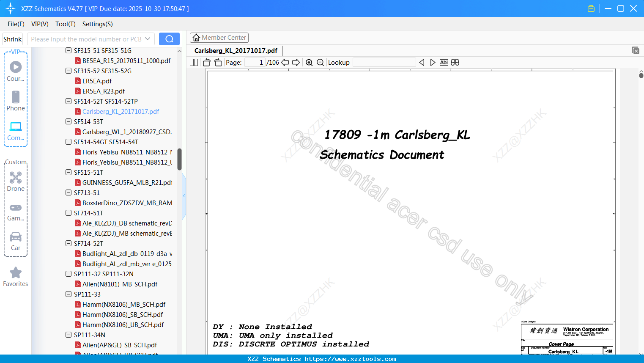
Task: Open the VIP(V) menu
Action: 40,24
